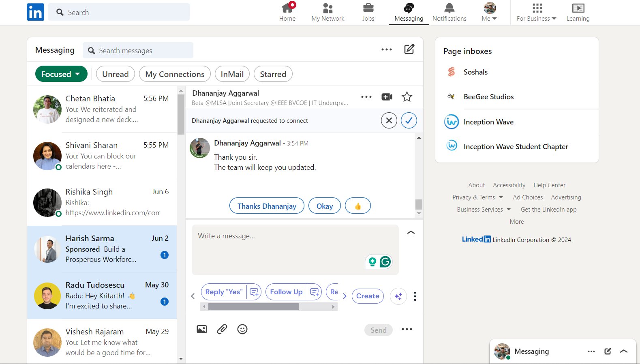Send the "Thanks Dhananjay" quick reply
The image size is (640, 364).
click(266, 206)
